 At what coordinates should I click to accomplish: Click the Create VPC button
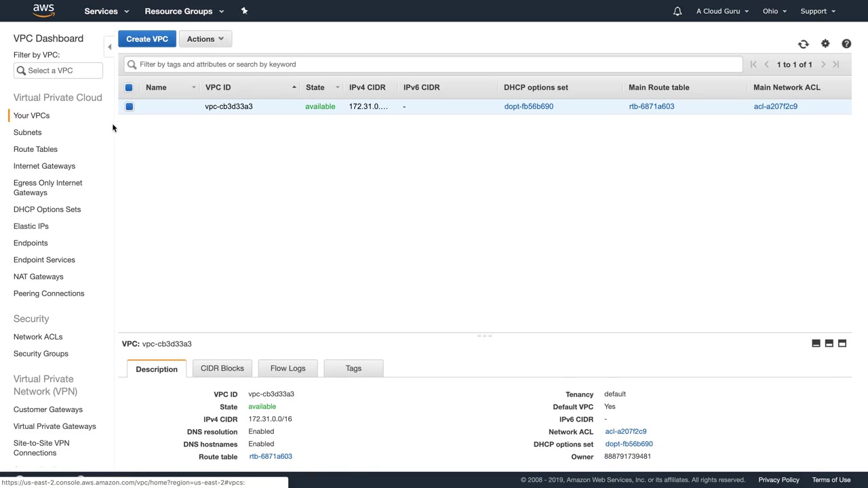[147, 39]
